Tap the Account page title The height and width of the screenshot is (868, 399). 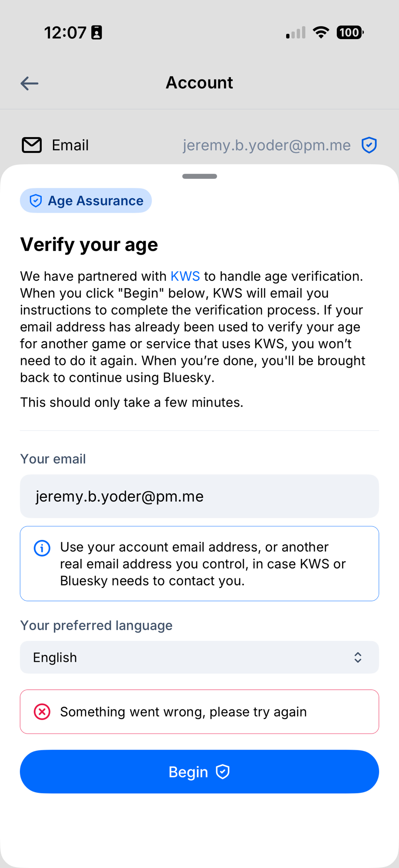click(x=199, y=83)
